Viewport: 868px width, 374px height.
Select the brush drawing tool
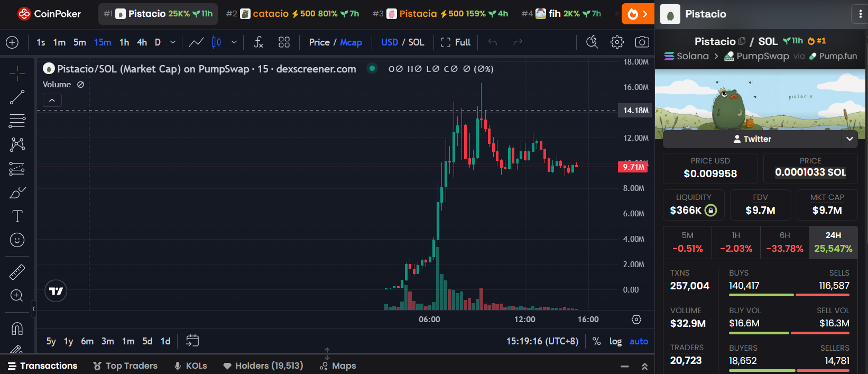[17, 193]
